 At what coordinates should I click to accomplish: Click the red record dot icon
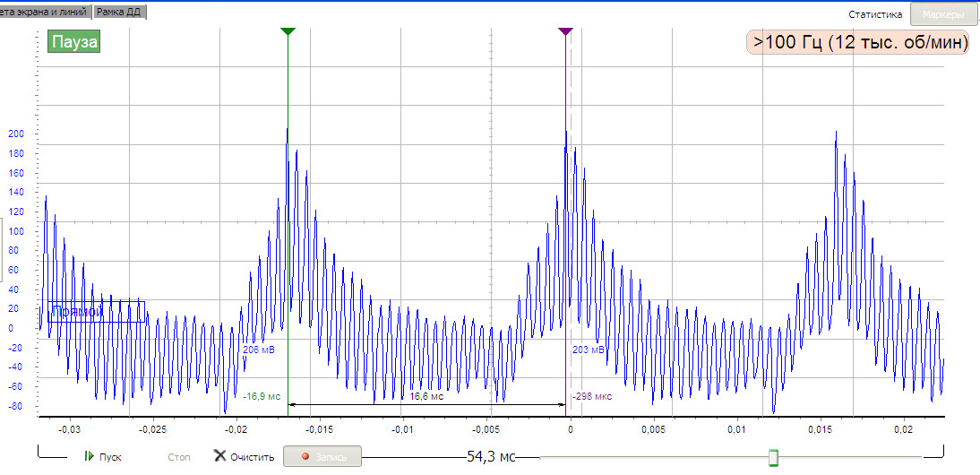pyautogui.click(x=305, y=457)
